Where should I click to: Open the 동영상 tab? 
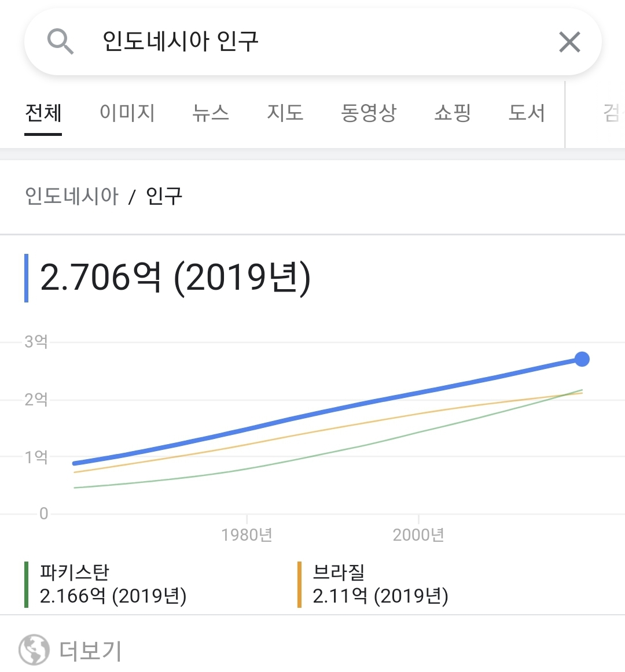(x=369, y=113)
